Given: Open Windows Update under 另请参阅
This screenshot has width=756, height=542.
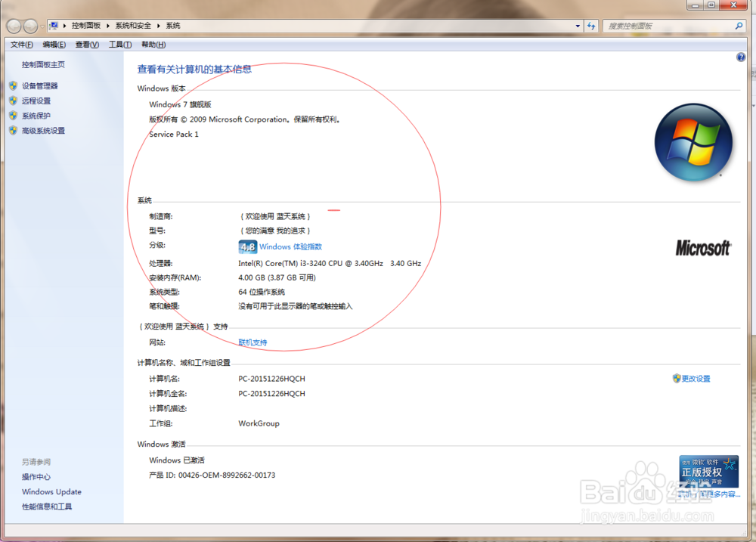Looking at the screenshot, I should pos(51,492).
